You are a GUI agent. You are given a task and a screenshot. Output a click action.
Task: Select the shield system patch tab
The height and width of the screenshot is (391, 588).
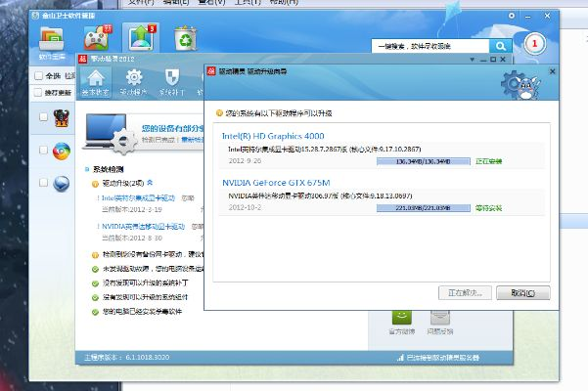(172, 82)
